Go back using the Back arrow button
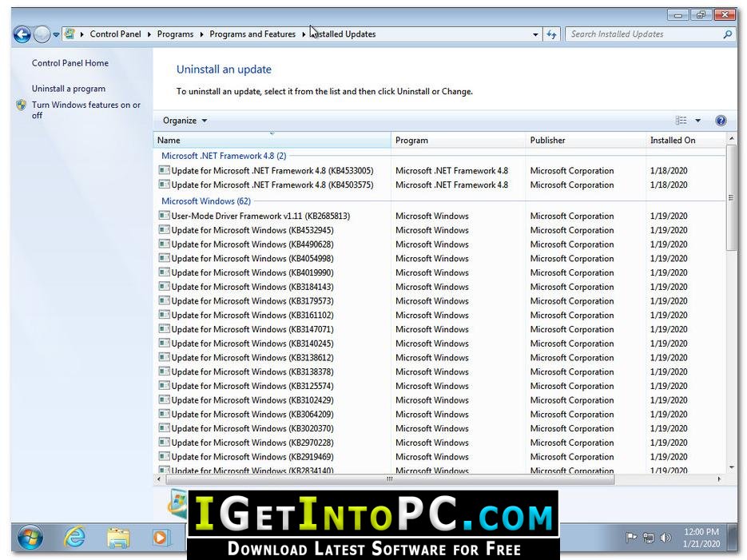Screen dimensions: 747x560 click(x=22, y=34)
